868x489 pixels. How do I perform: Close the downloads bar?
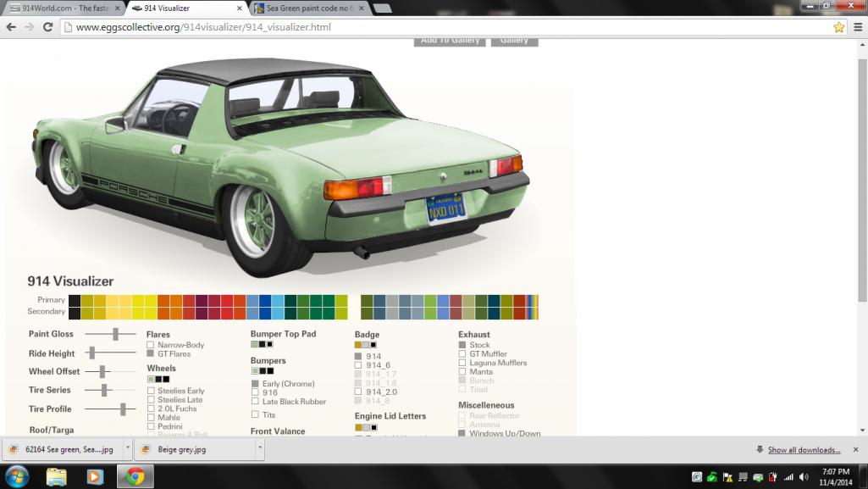(856, 450)
